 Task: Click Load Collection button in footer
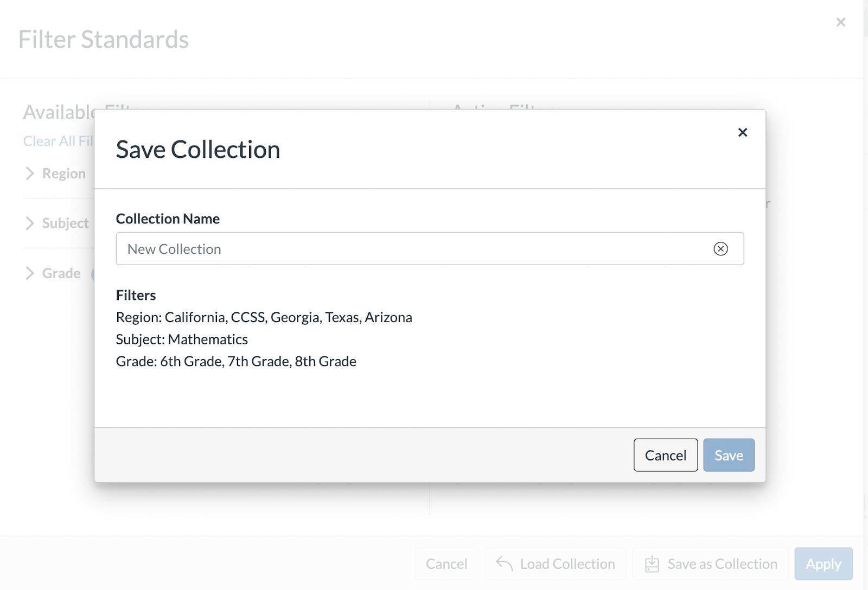(x=555, y=564)
